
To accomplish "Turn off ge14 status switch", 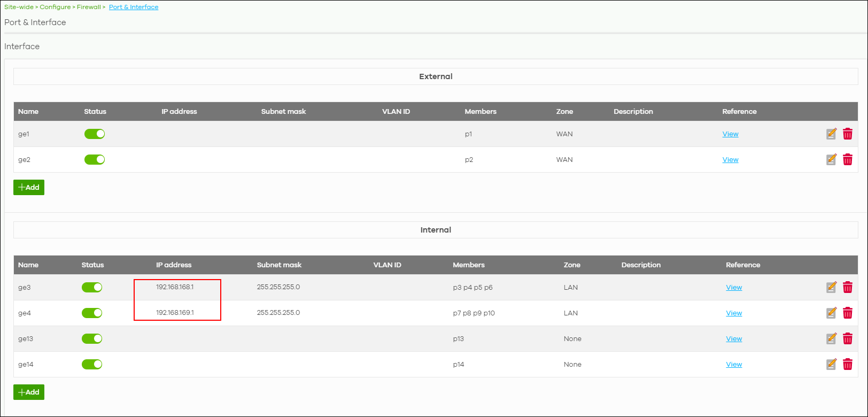I will (x=92, y=364).
